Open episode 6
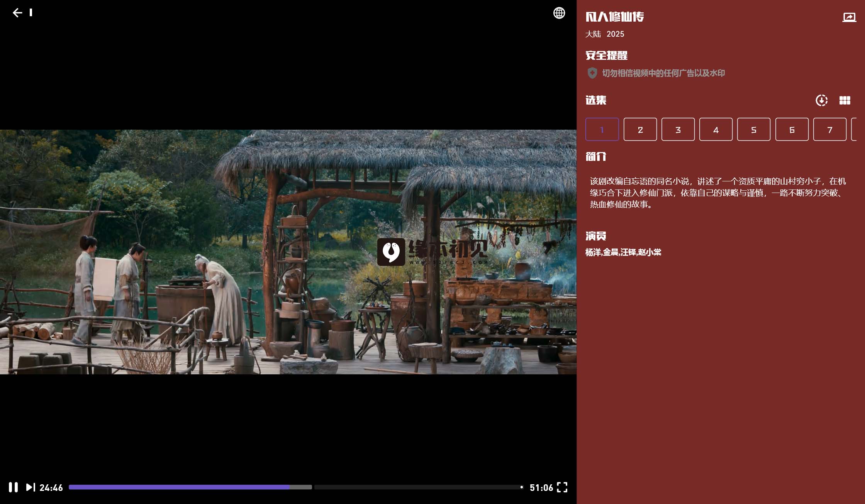The image size is (865, 504). click(792, 129)
